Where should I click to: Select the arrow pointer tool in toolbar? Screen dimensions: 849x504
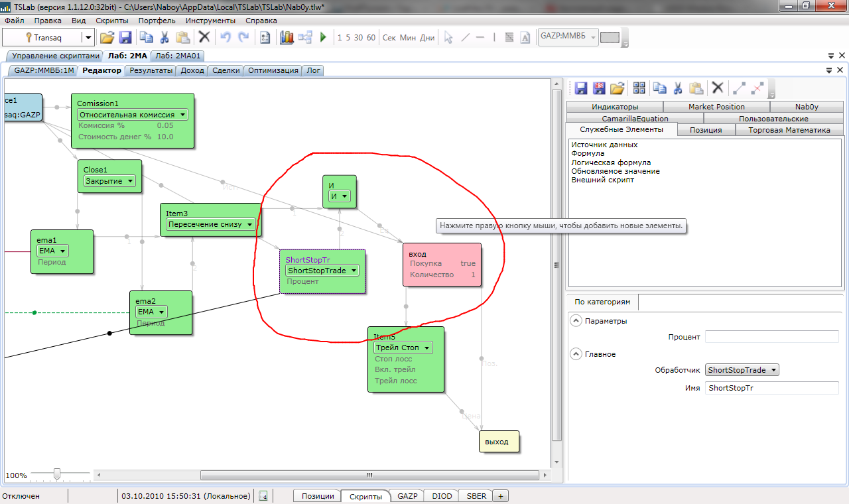(448, 38)
